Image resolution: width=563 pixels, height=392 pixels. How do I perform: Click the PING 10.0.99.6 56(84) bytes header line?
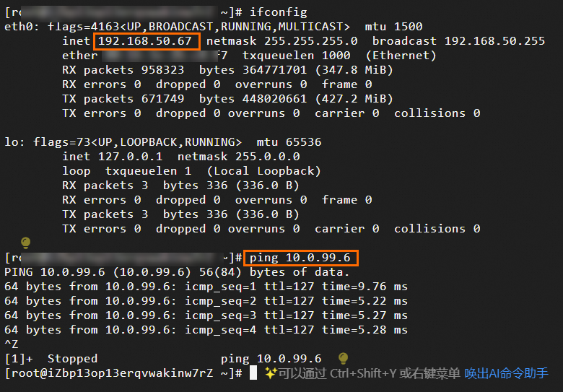click(177, 272)
